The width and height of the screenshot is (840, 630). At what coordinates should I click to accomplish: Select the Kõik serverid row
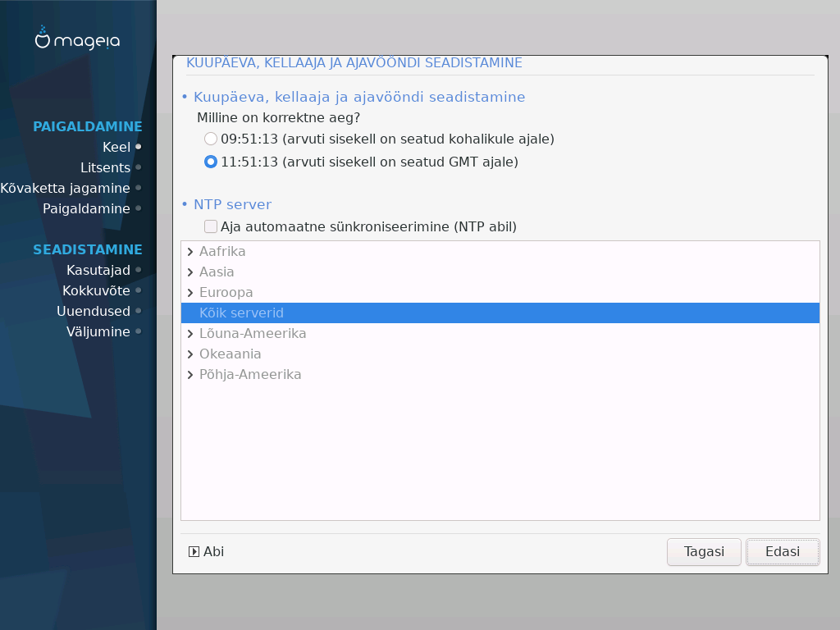(x=241, y=313)
